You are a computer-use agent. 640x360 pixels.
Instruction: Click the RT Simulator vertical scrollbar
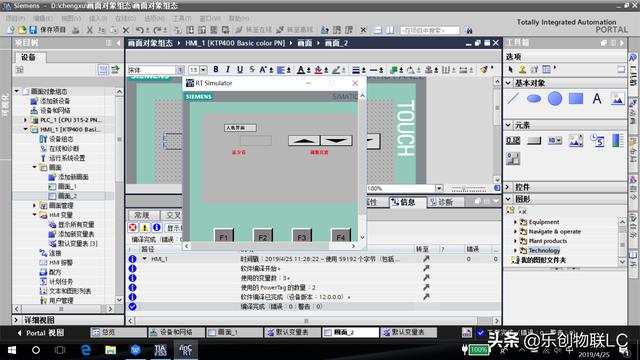362,166
